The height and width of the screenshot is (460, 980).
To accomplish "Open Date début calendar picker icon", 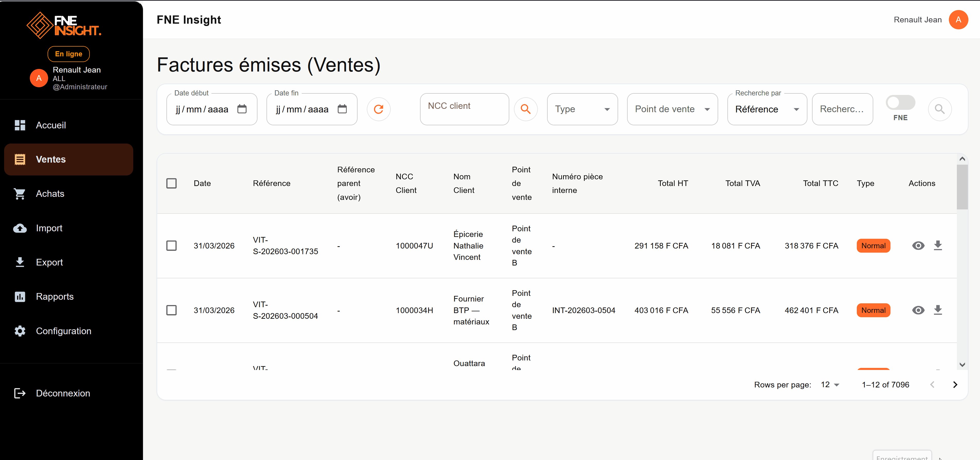I will [x=242, y=109].
